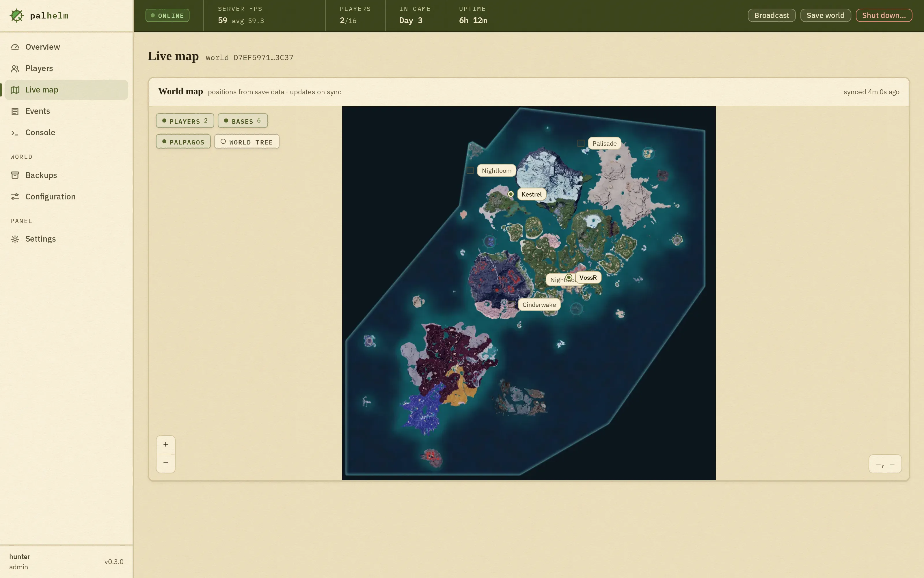Open the Configuration page

click(x=66, y=197)
